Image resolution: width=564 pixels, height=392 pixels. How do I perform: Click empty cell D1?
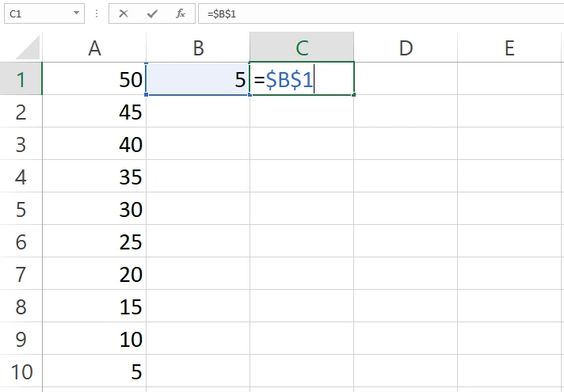[406, 78]
